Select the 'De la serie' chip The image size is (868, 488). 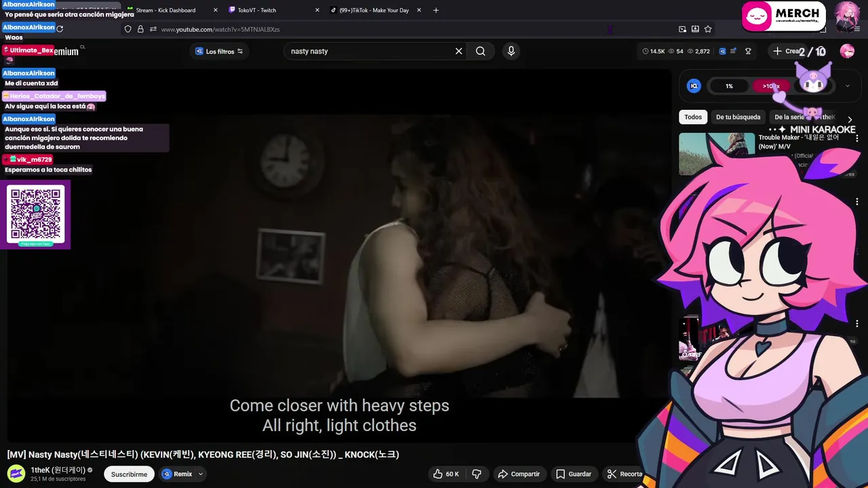click(789, 117)
